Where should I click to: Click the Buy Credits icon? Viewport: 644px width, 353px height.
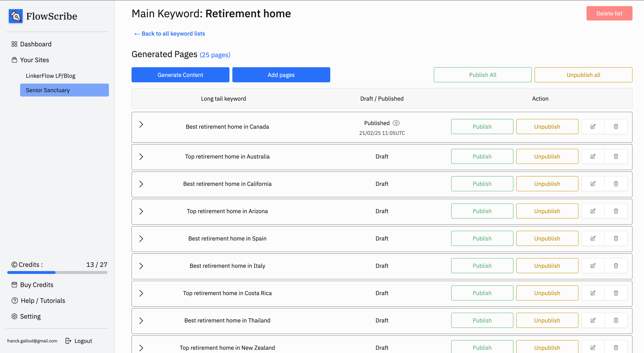pyautogui.click(x=15, y=285)
